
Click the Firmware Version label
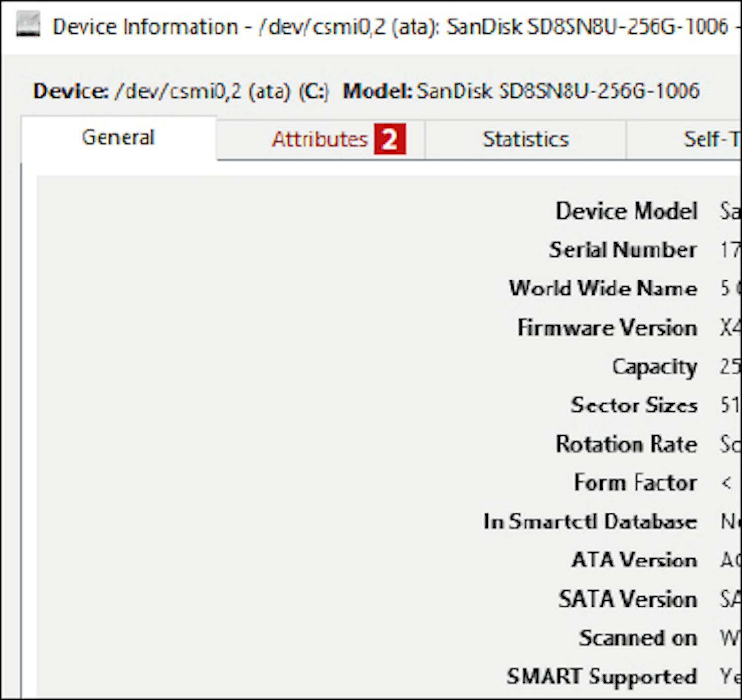pyautogui.click(x=607, y=327)
